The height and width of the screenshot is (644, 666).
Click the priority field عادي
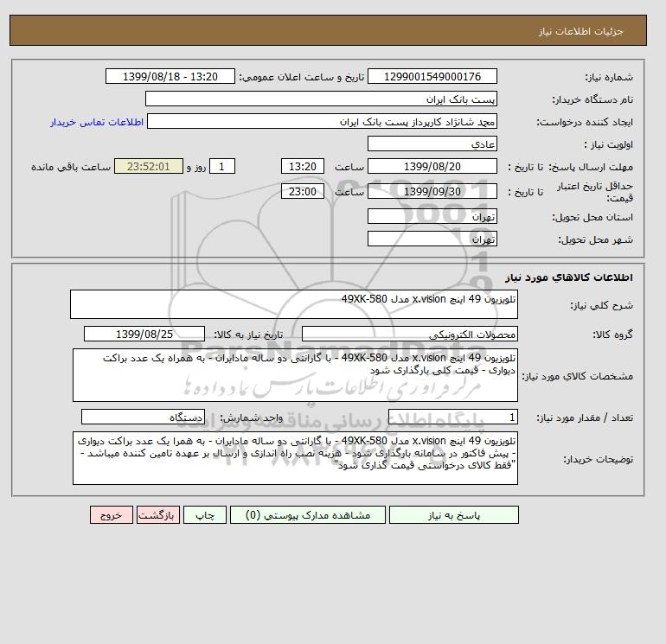(432, 144)
